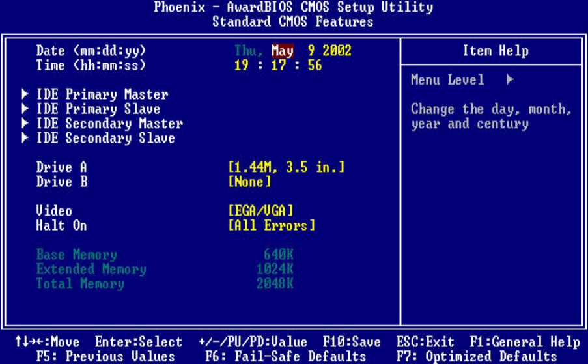Expand the IDE Primary Master arrow

(25, 94)
